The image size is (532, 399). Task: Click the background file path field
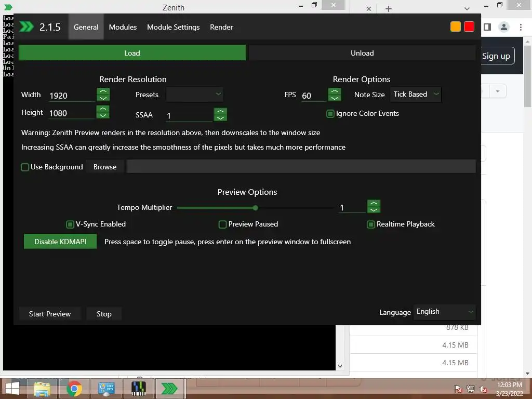pyautogui.click(x=301, y=166)
